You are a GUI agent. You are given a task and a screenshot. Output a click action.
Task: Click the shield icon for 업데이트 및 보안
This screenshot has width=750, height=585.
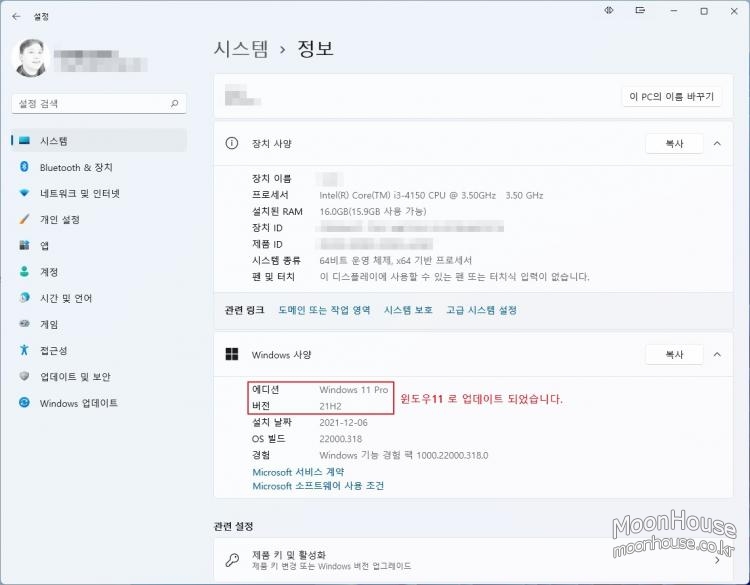(x=24, y=376)
